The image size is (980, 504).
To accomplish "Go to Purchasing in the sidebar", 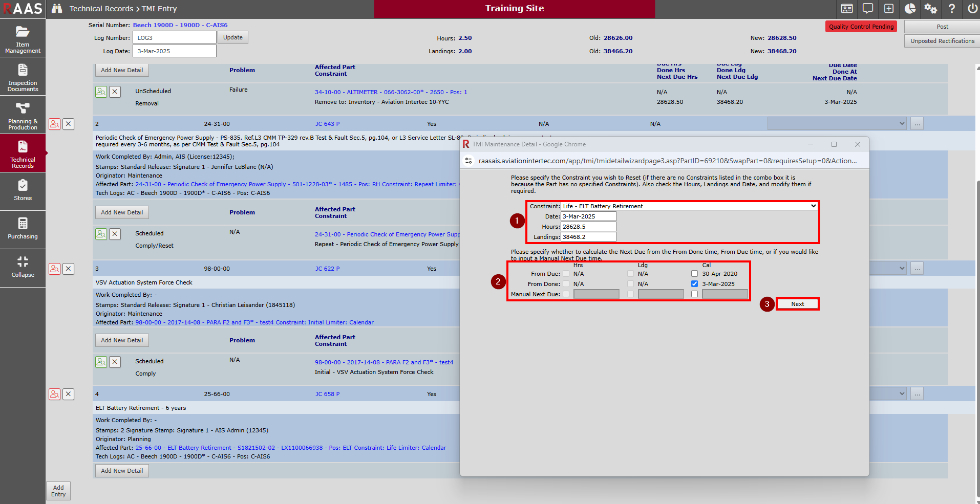I will pos(23,229).
